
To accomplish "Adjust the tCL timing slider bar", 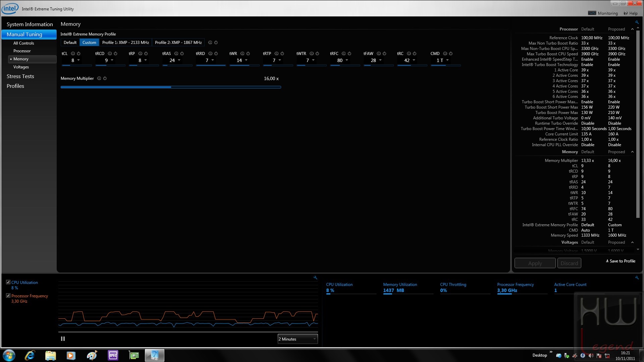I will coord(77,65).
